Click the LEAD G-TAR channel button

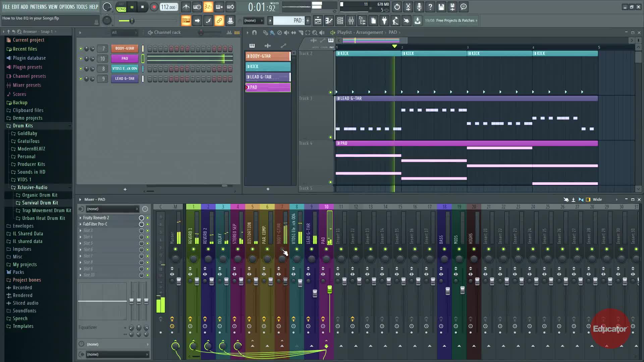click(125, 78)
